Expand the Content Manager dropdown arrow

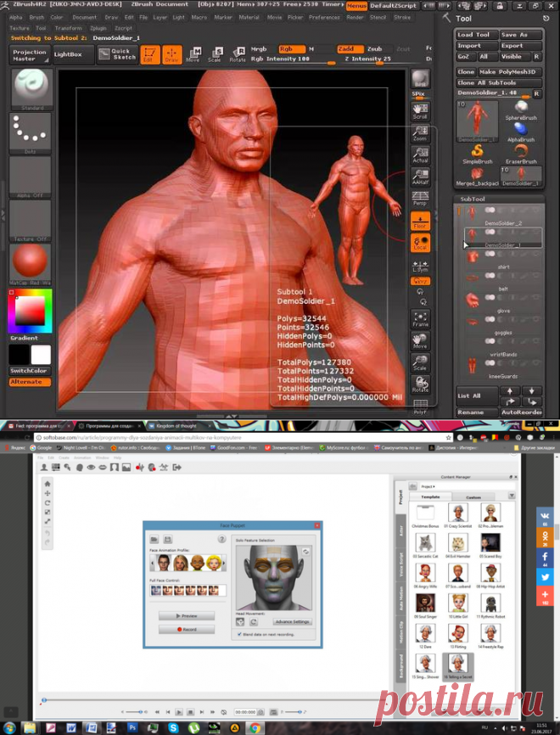[x=512, y=496]
